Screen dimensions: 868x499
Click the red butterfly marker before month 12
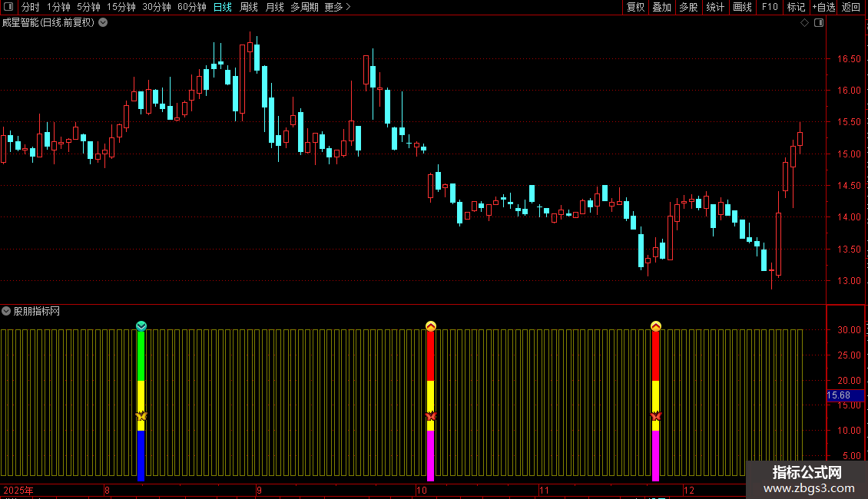pyautogui.click(x=656, y=416)
